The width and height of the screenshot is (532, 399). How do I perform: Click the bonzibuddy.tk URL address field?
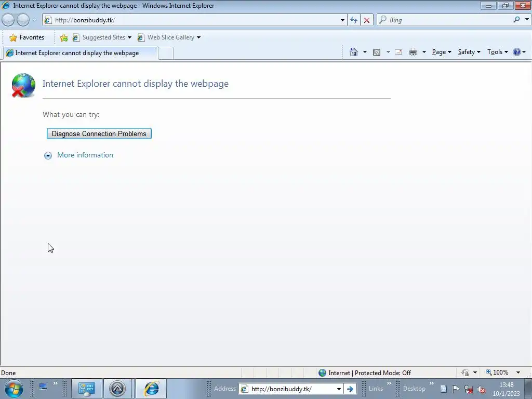194,20
